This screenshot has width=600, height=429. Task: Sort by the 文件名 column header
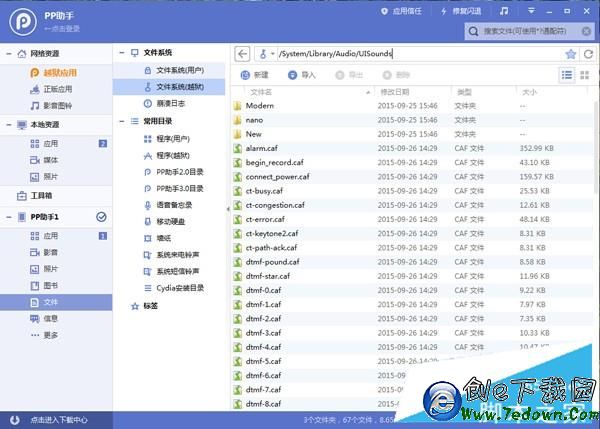coord(261,92)
